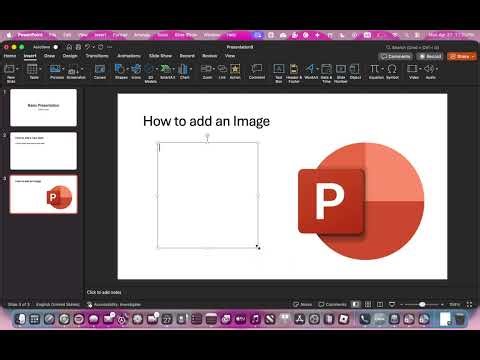Insert a SmartArt graphic
This screenshot has height=360, width=480.
click(165, 69)
